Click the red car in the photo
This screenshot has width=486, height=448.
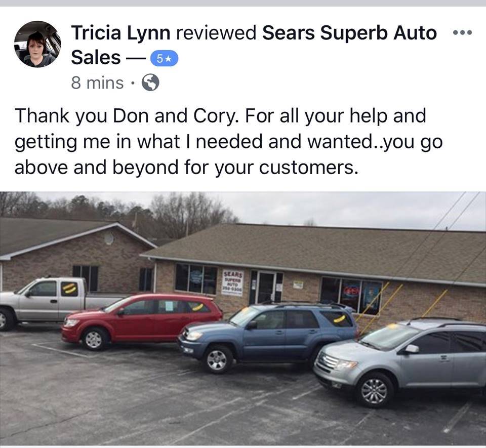[x=142, y=321]
